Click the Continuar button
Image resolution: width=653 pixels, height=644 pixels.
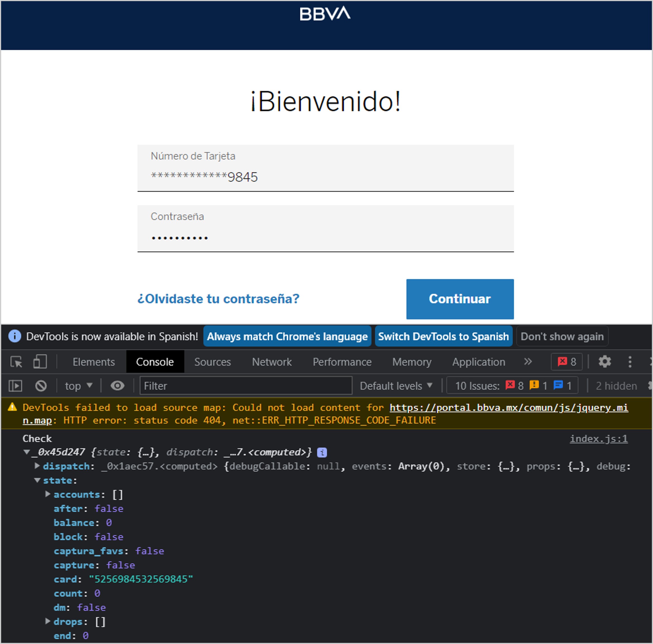pyautogui.click(x=460, y=299)
